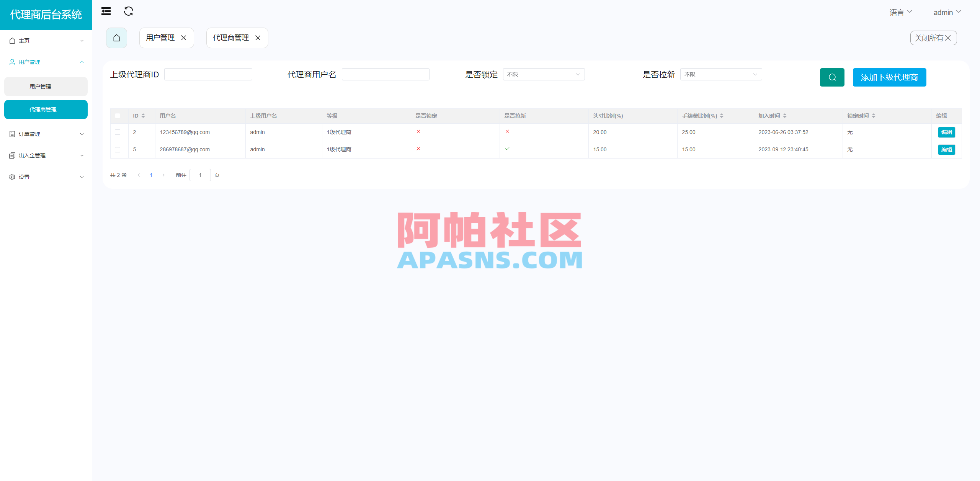Click the 设置 gear icon in sidebar
Screen dimensions: 980x481
(11, 177)
